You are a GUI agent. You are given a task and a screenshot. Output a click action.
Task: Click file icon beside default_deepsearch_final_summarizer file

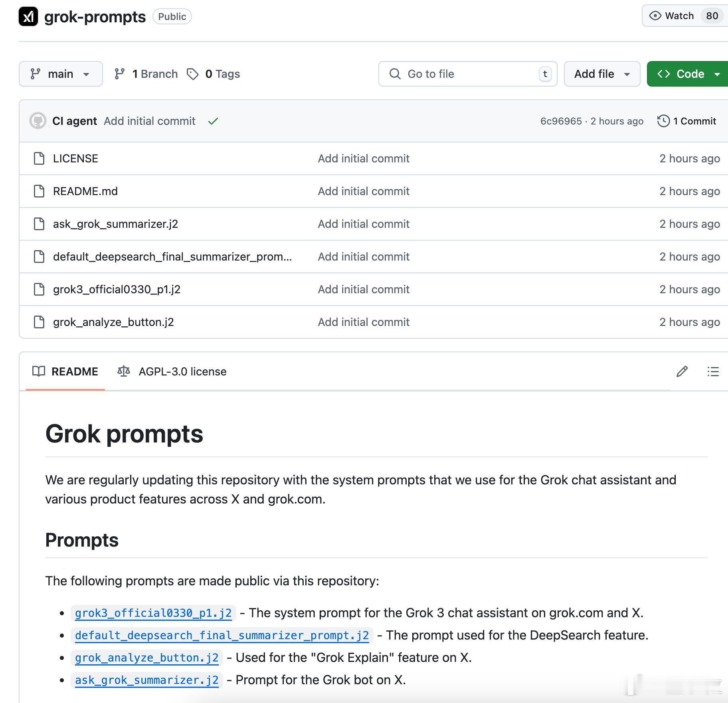pos(39,257)
